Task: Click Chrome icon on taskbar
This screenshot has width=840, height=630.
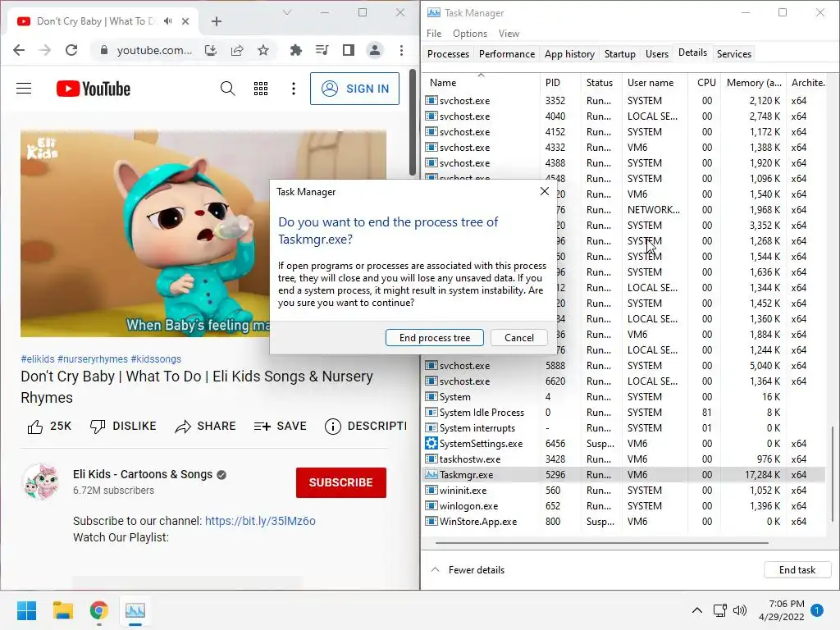Action: (x=99, y=610)
